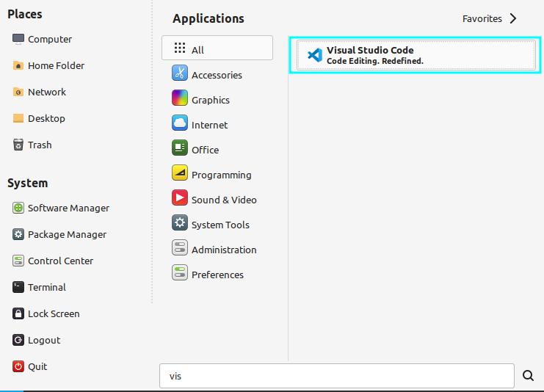Click the Logout label
This screenshot has height=392, width=544.
point(44,341)
